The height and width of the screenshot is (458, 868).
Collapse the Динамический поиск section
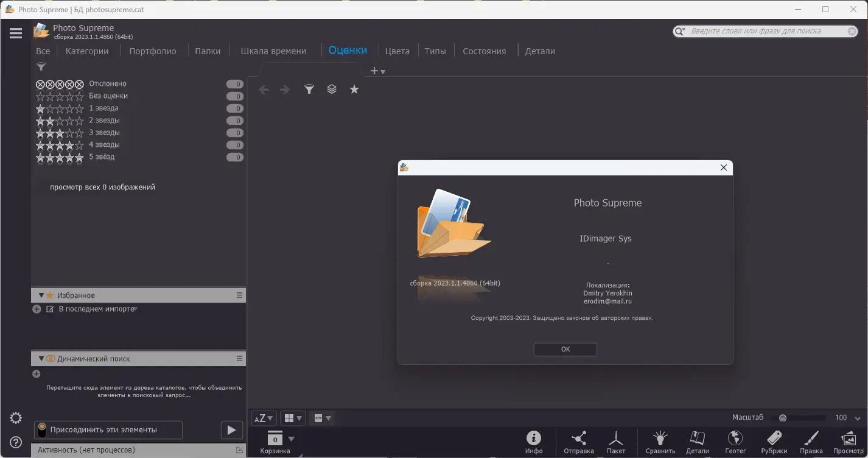(41, 359)
